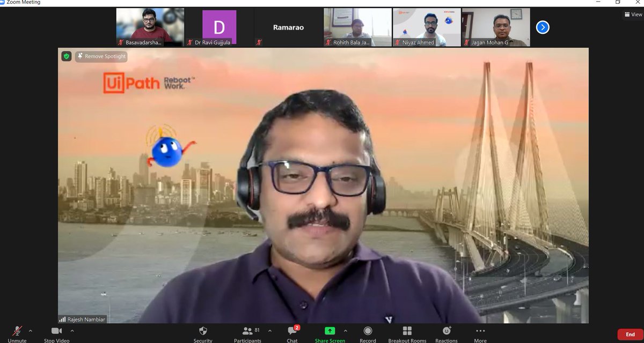Viewport: 644px width, 343px height.
Task: Expand video options caret beside Stop Video
Action: (x=72, y=331)
